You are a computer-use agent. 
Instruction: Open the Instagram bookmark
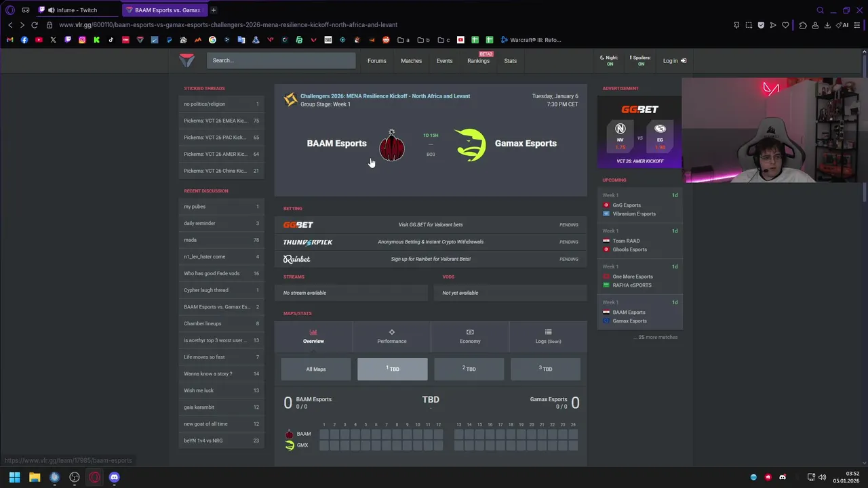coord(82,40)
